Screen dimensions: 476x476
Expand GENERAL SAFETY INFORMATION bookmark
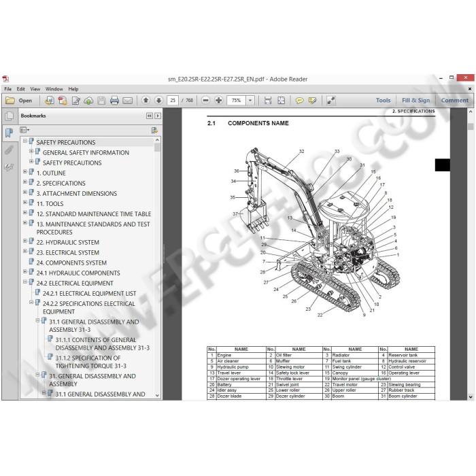point(31,151)
